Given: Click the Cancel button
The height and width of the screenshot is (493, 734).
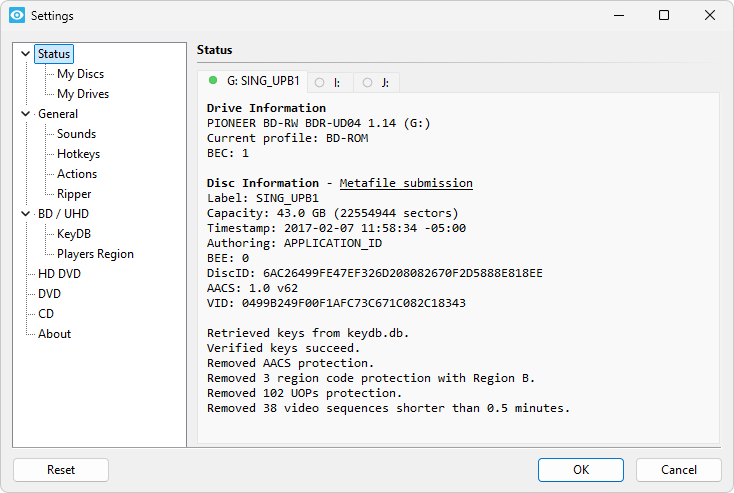Looking at the screenshot, I should point(678,470).
